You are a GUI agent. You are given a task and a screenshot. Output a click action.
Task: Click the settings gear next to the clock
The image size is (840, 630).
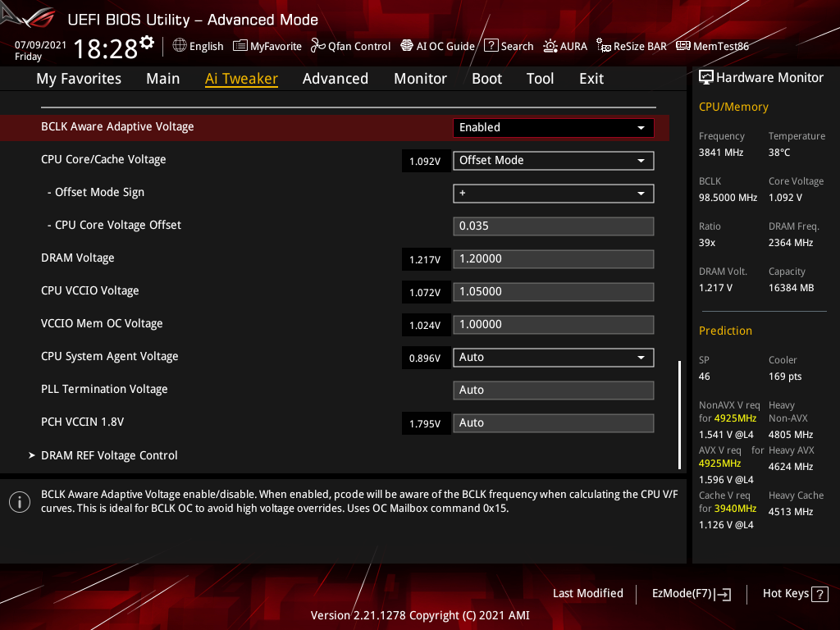[x=147, y=43]
